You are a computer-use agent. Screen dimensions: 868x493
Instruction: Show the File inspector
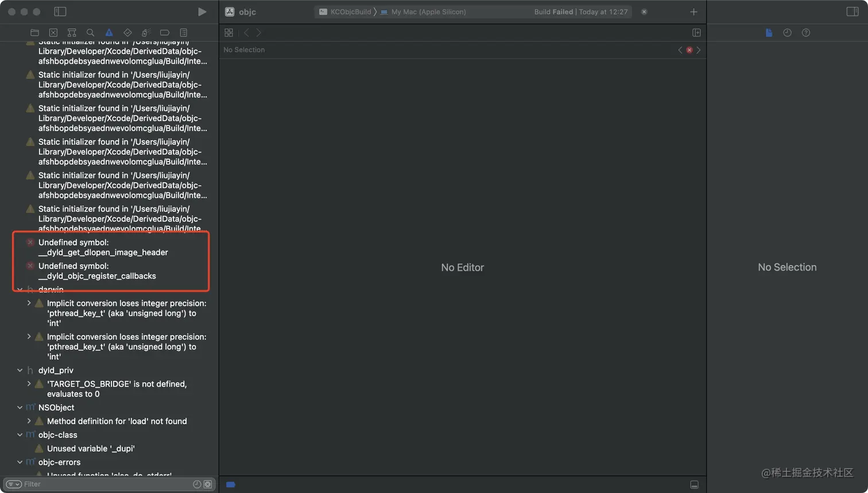769,33
